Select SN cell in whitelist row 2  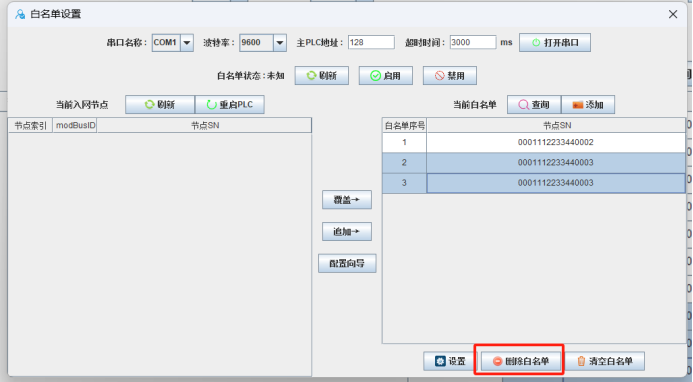tap(556, 163)
